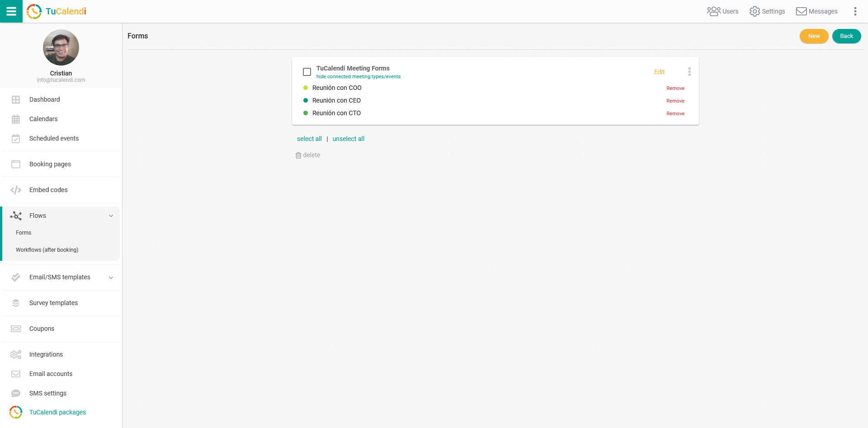Open Messages envelope icon

point(816,11)
